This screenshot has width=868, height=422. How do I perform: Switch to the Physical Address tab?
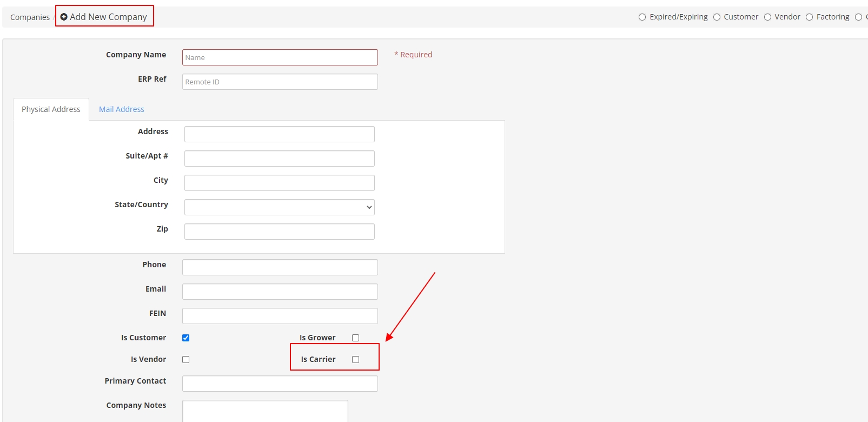(x=51, y=109)
